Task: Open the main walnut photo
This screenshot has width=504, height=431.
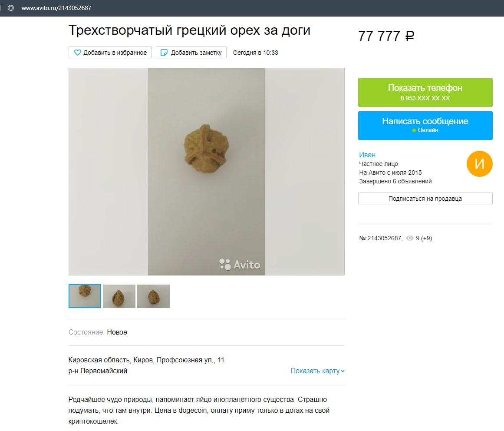Action: click(x=206, y=172)
